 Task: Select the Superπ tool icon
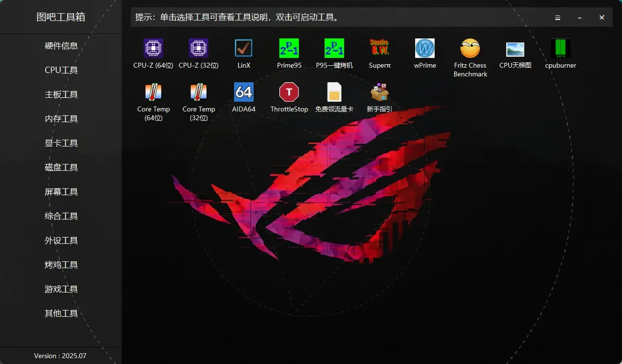(380, 48)
